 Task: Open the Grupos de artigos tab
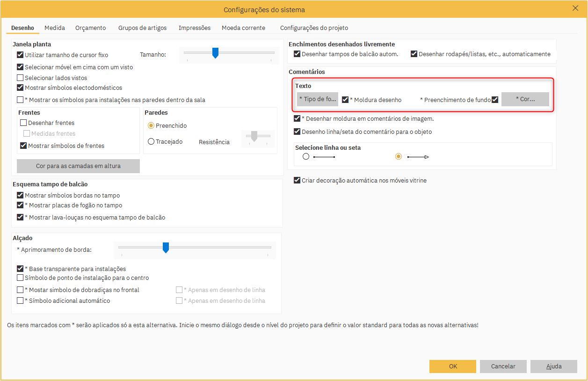(142, 28)
